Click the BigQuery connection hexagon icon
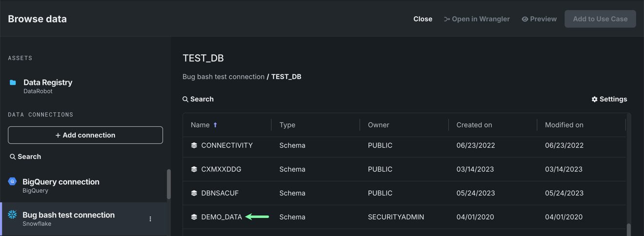644x236 pixels. (x=13, y=181)
